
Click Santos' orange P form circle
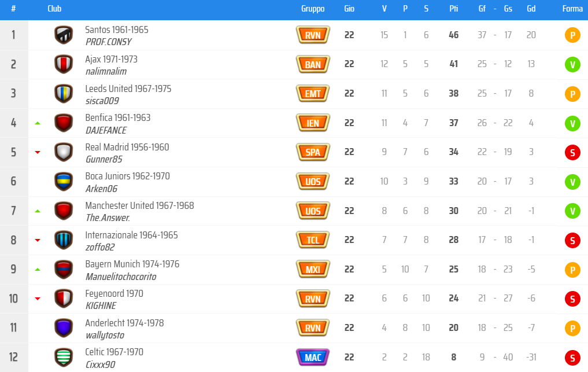[572, 35]
